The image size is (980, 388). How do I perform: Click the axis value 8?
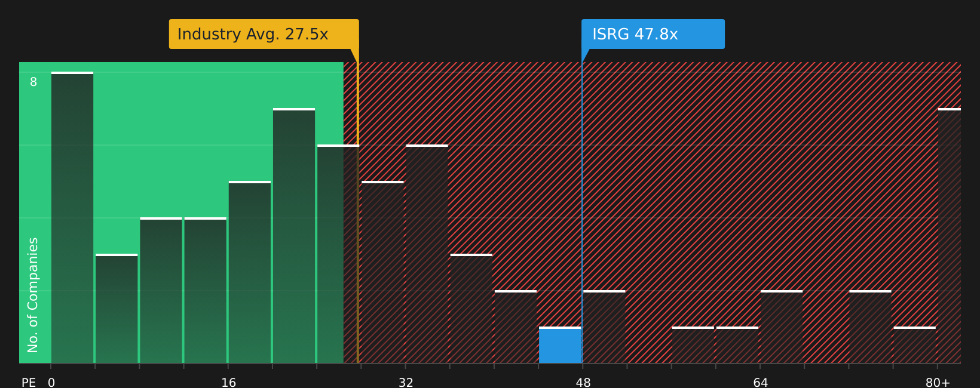[x=33, y=82]
